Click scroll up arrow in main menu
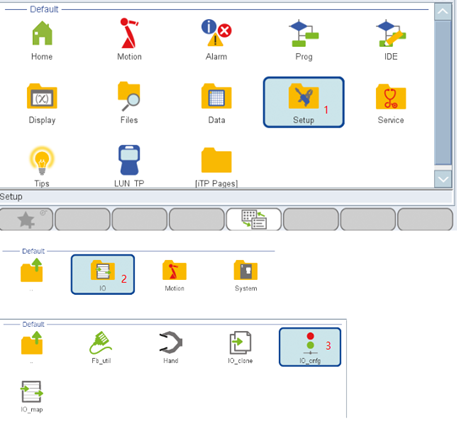The height and width of the screenshot is (422, 457). 443,12
